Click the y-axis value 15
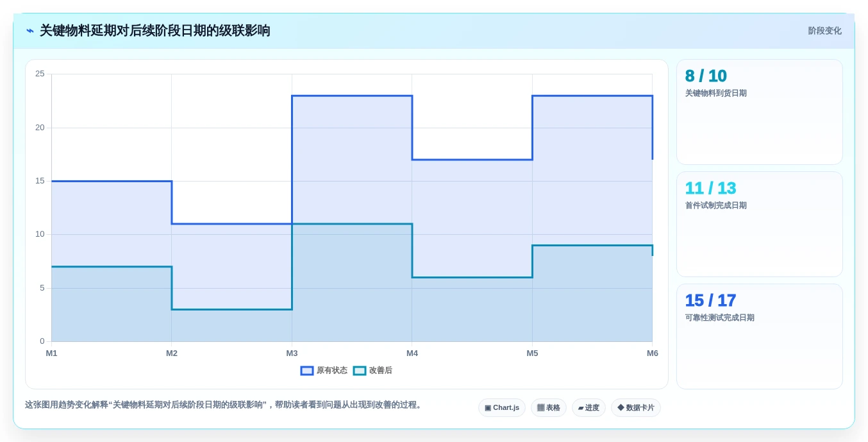 (x=40, y=181)
